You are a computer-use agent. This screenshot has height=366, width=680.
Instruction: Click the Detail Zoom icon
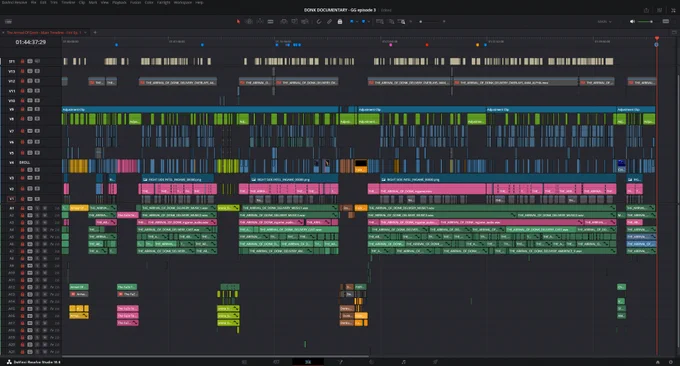pos(391,21)
